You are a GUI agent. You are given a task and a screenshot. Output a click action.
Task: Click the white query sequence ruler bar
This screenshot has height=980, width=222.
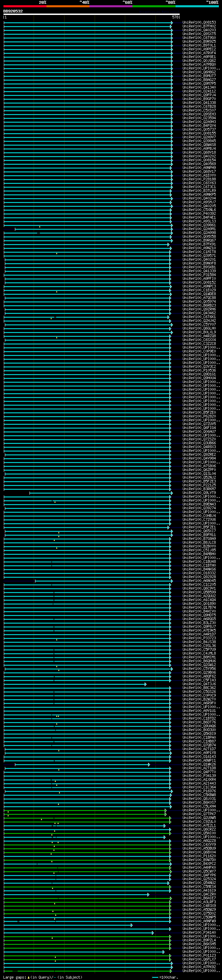(92, 15)
